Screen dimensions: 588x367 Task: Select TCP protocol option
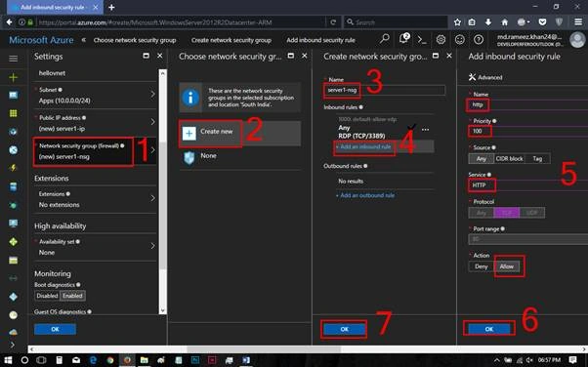507,213
